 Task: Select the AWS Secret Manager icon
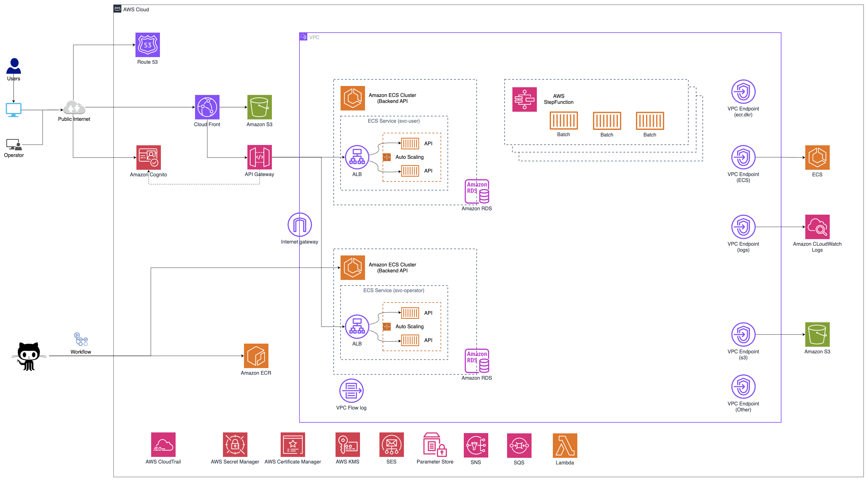(x=235, y=444)
